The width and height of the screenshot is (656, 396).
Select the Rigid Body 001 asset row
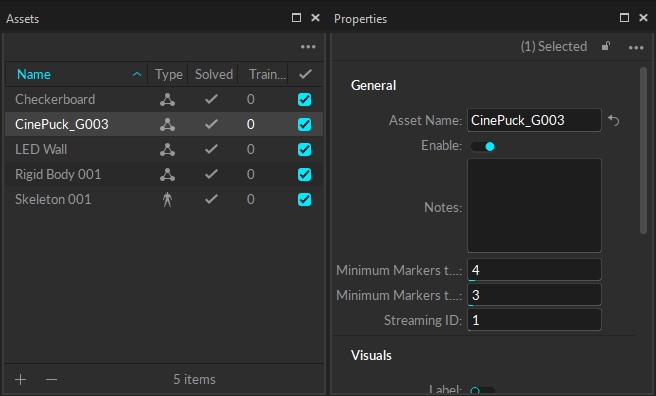(x=164, y=174)
